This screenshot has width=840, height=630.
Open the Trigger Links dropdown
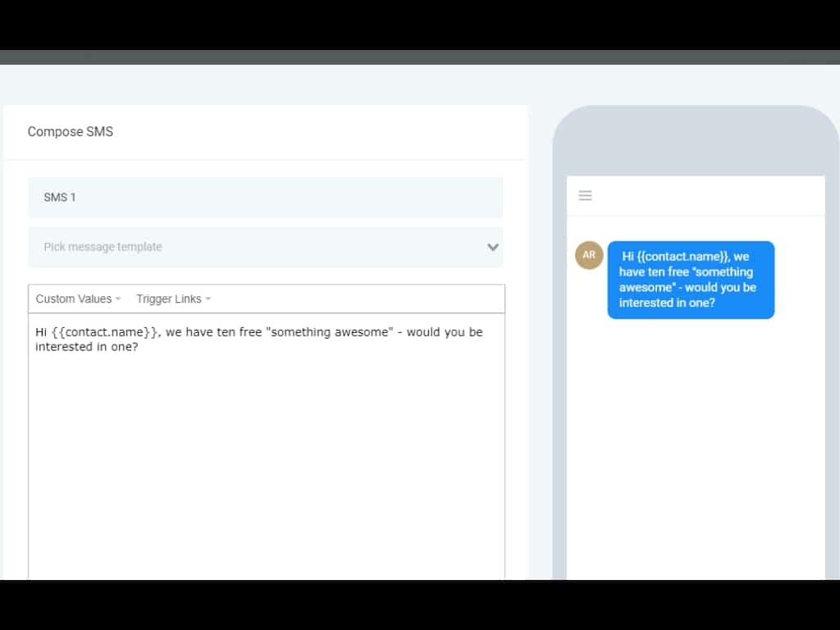pyautogui.click(x=169, y=299)
